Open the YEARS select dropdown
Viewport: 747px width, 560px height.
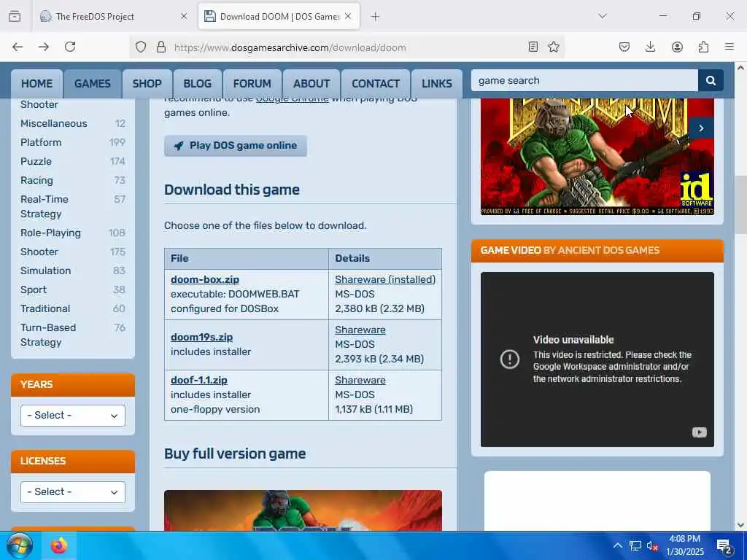click(73, 415)
